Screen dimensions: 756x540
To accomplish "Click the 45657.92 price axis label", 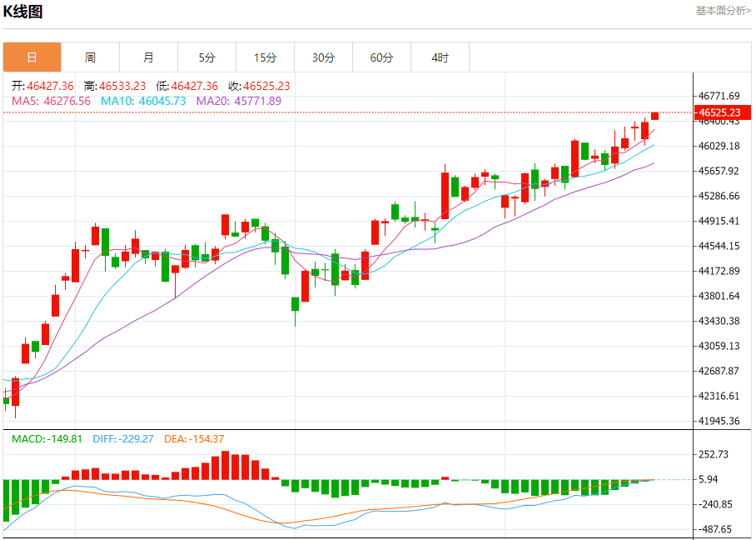I will 719,171.
